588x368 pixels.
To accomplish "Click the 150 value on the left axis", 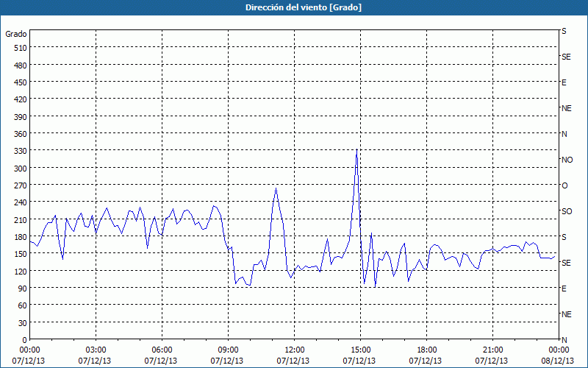I will click(x=21, y=254).
